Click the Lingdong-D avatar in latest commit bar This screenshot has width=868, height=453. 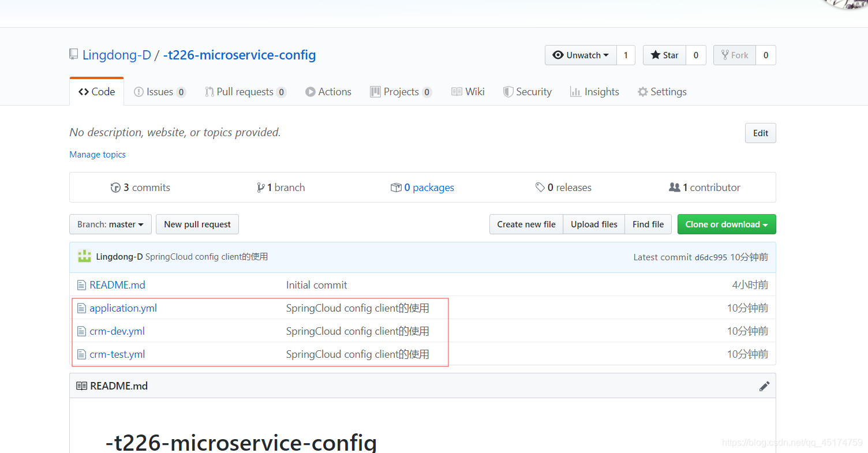(x=85, y=257)
